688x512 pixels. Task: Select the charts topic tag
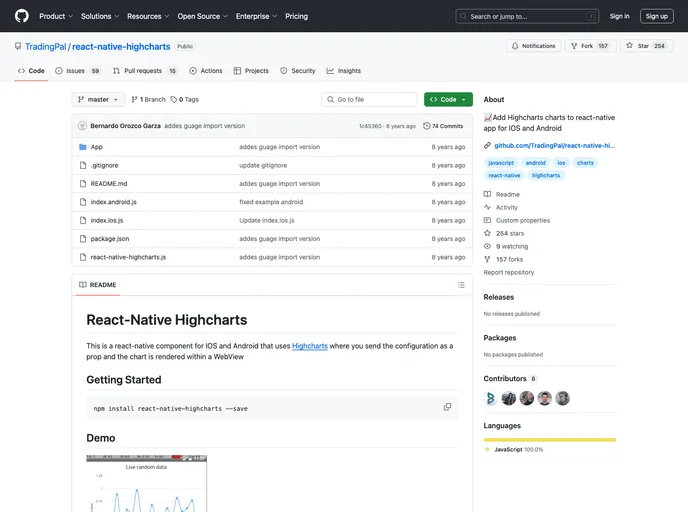(585, 163)
